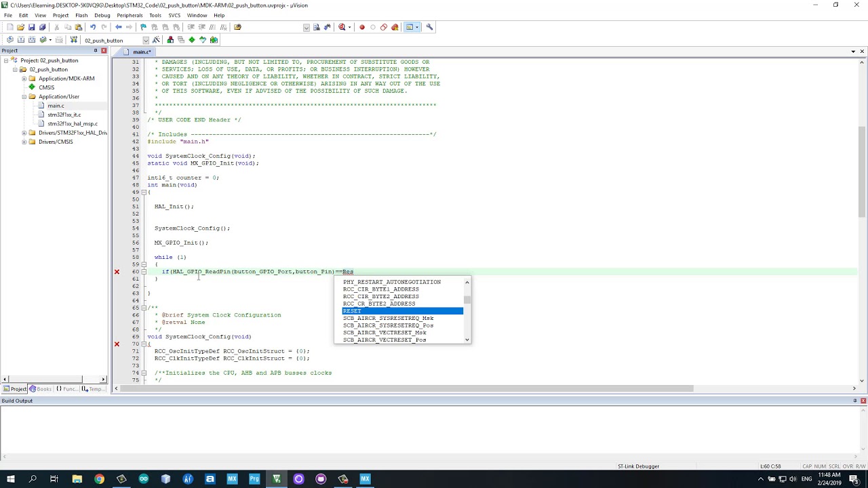Choose SCB_AIRCR_SYSRESETREQ_Msk suggestion
Image resolution: width=868 pixels, height=488 pixels.
pos(403,318)
